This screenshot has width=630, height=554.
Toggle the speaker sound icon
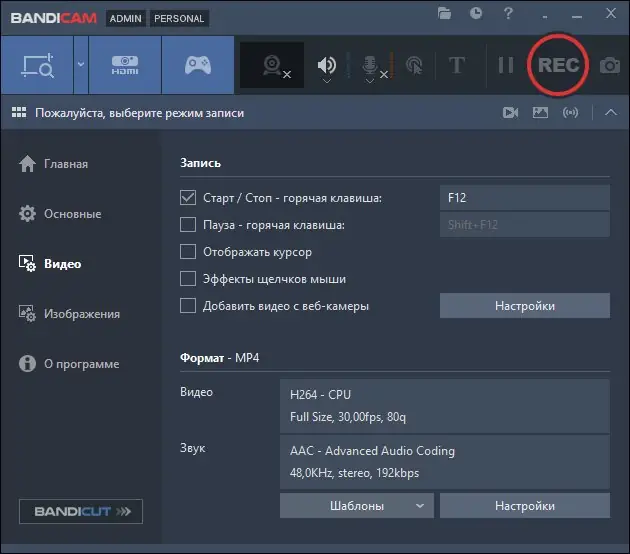[x=327, y=64]
